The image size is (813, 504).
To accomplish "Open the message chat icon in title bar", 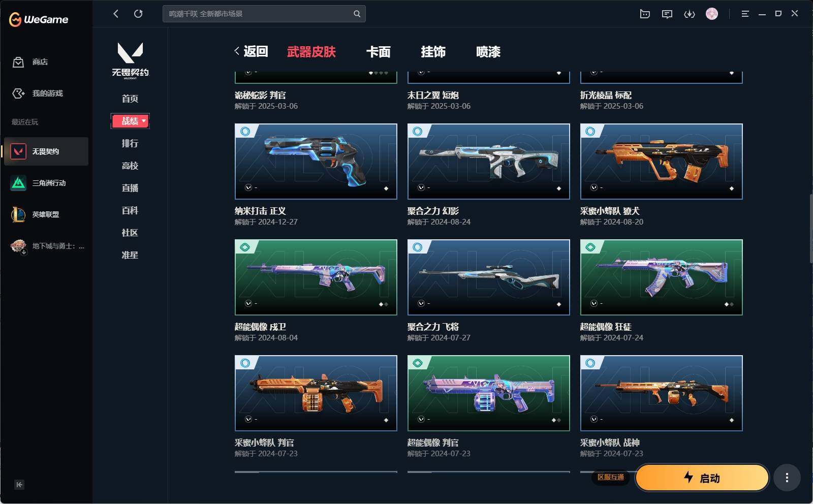I will (x=667, y=14).
